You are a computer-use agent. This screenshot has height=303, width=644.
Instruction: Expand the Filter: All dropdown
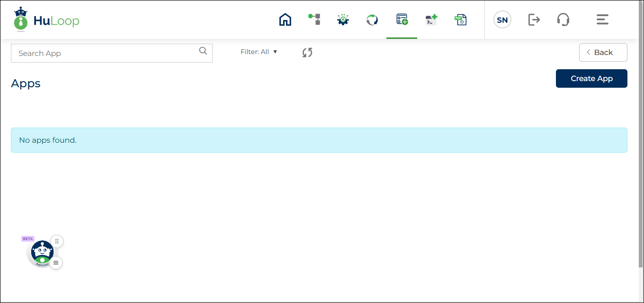click(x=259, y=52)
